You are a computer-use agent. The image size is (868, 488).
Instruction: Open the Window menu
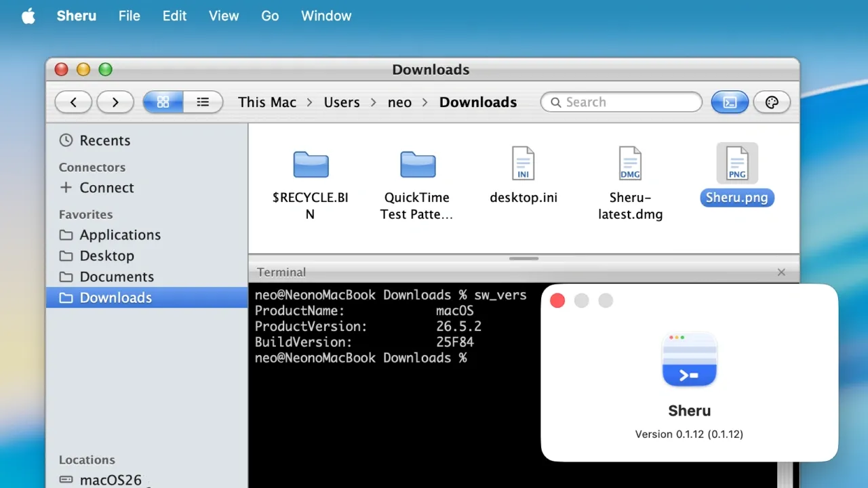pyautogui.click(x=326, y=16)
